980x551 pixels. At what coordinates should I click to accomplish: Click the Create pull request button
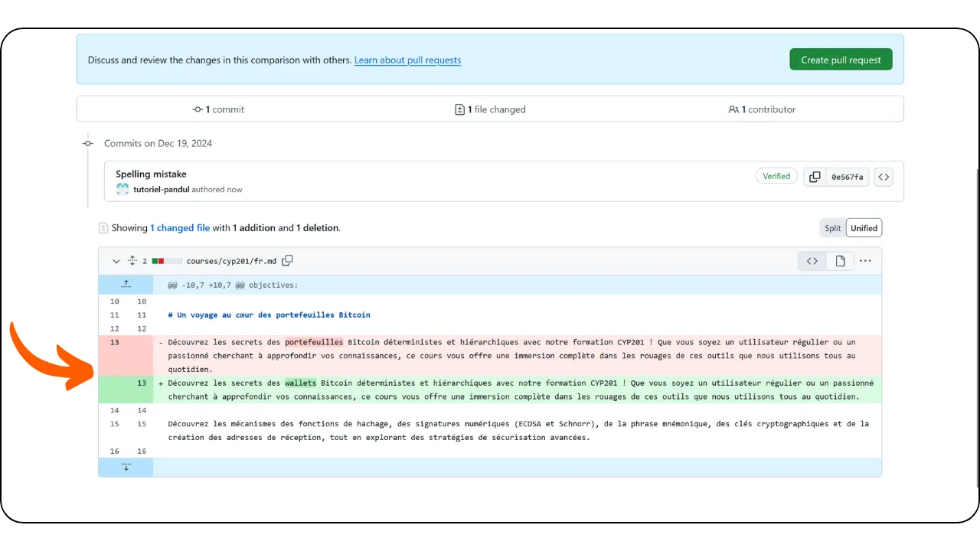[x=841, y=60]
